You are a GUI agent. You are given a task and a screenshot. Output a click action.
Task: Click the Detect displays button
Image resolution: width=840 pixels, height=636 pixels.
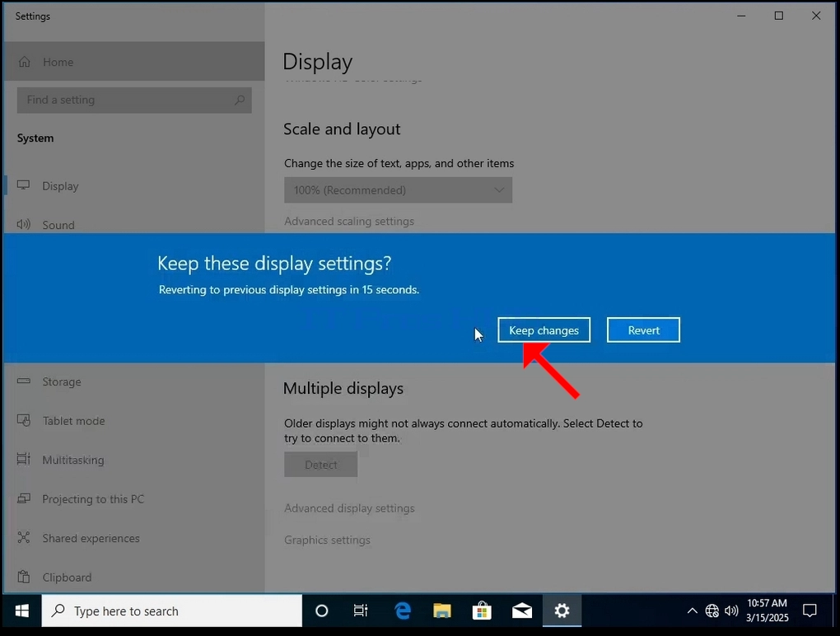321,465
